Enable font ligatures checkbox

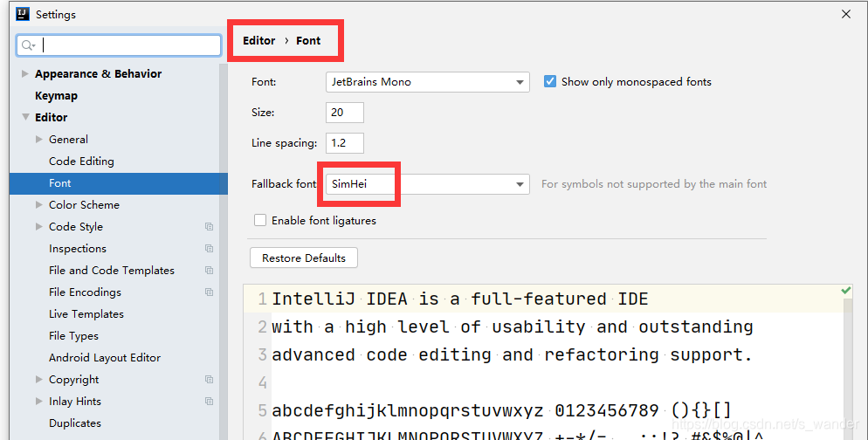point(260,220)
